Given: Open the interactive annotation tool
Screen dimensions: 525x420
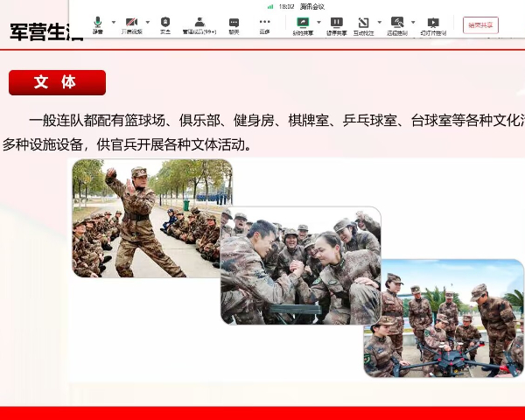Looking at the screenshot, I should 364,25.
